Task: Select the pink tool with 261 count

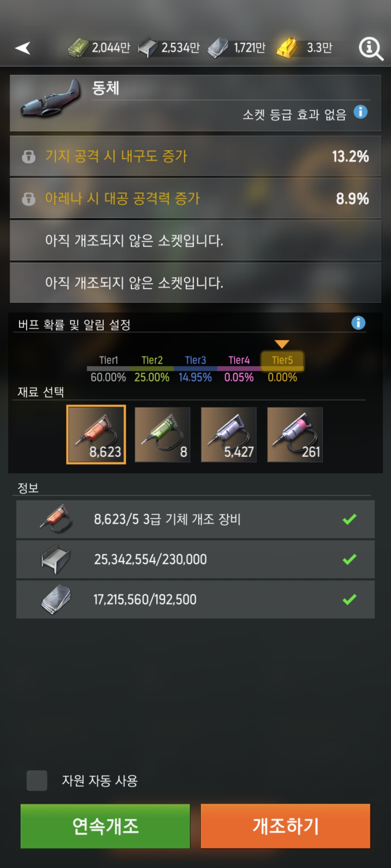Action: pyautogui.click(x=295, y=435)
